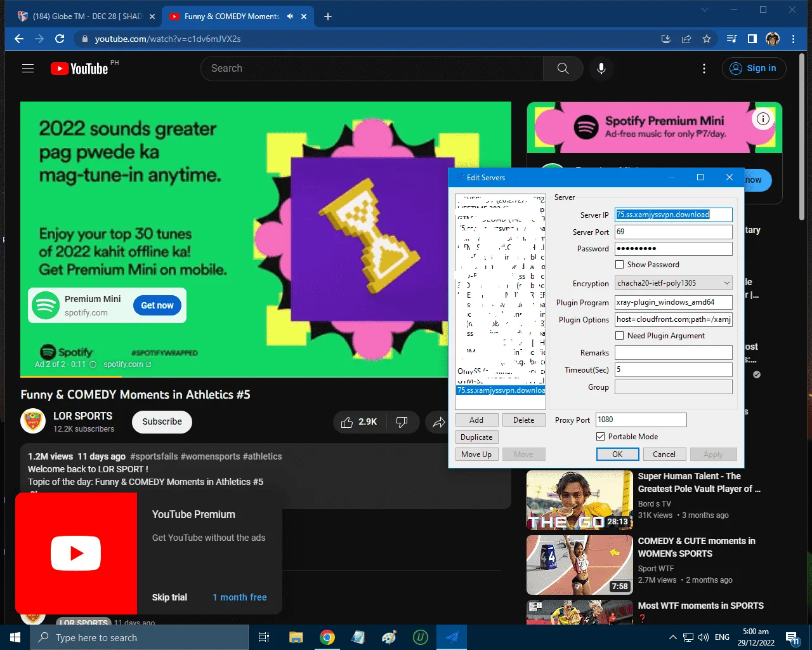Viewport: 812px width, 650px height.
Task: Focus the Password field
Action: pos(674,249)
